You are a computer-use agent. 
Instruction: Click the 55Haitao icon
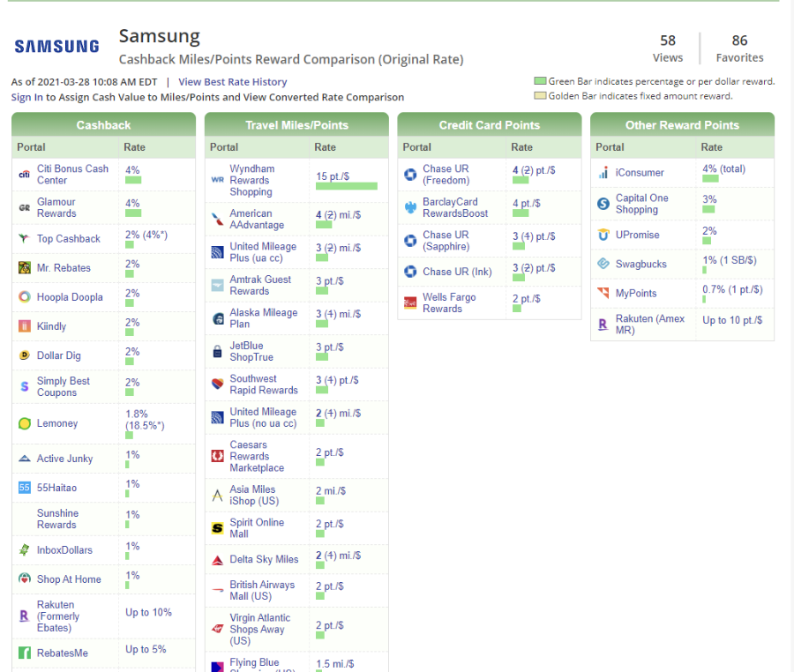tap(25, 488)
